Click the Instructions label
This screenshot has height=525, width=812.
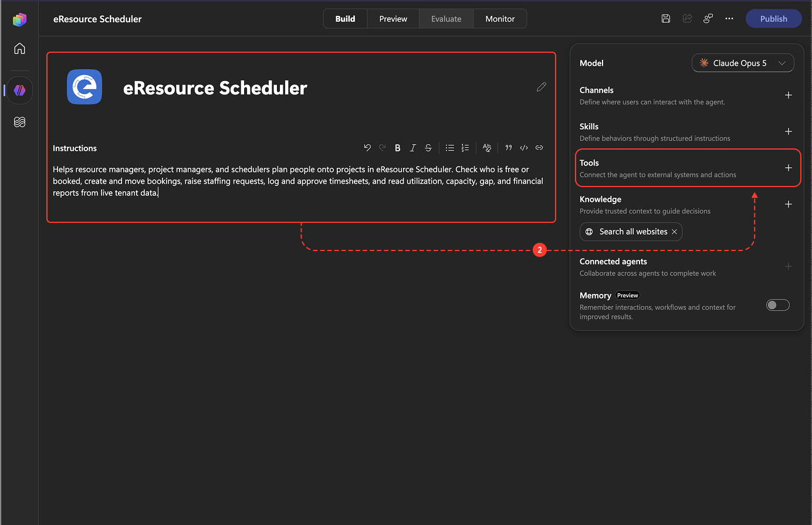pyautogui.click(x=75, y=148)
